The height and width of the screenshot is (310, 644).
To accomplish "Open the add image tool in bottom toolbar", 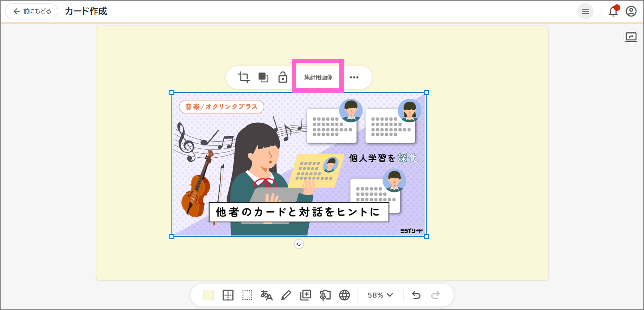I will pos(305,295).
